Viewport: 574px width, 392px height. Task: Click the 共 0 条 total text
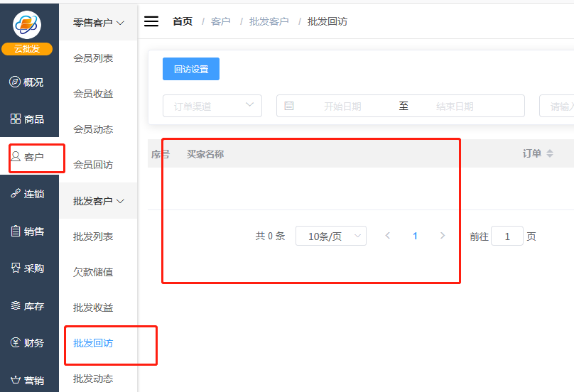pyautogui.click(x=270, y=236)
